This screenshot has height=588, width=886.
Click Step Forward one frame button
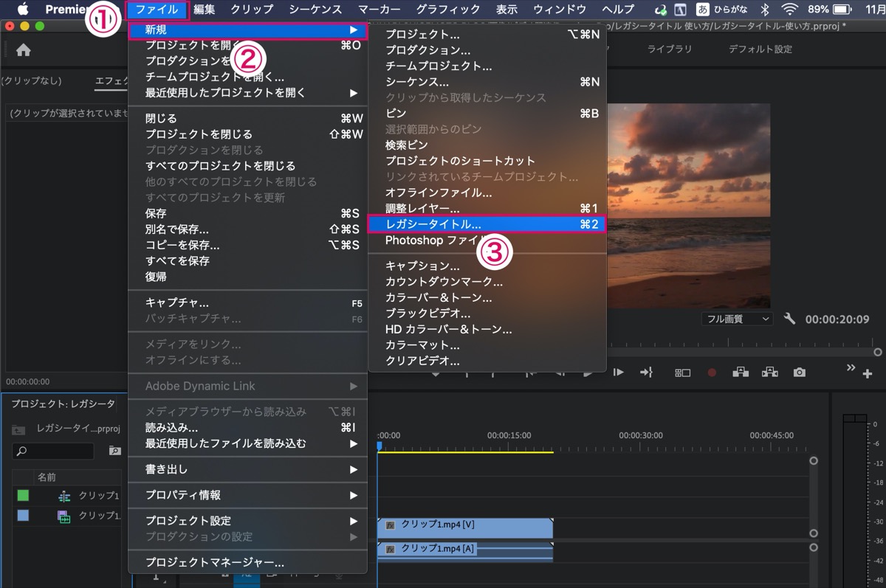[619, 373]
